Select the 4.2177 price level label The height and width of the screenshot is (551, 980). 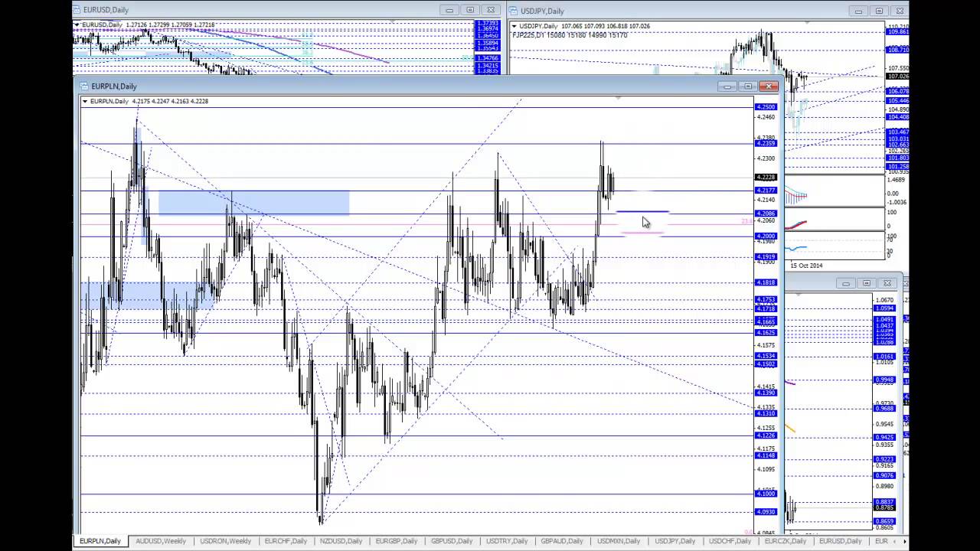[766, 191]
